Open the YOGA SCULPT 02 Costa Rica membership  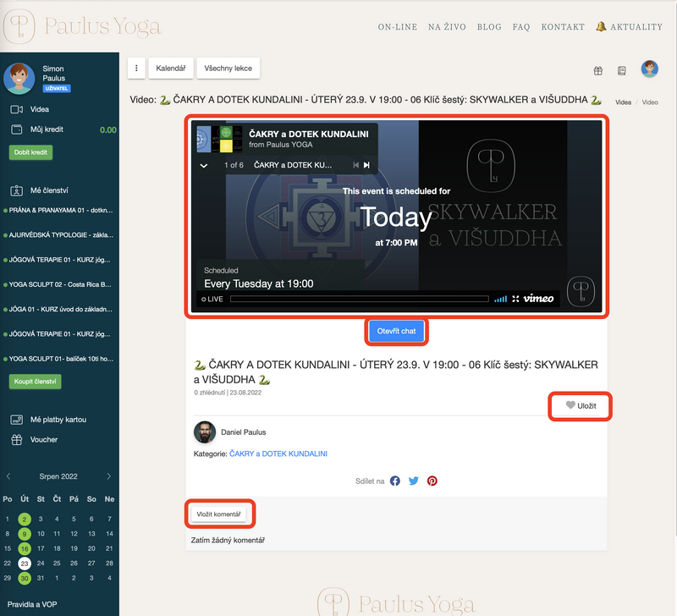[58, 284]
